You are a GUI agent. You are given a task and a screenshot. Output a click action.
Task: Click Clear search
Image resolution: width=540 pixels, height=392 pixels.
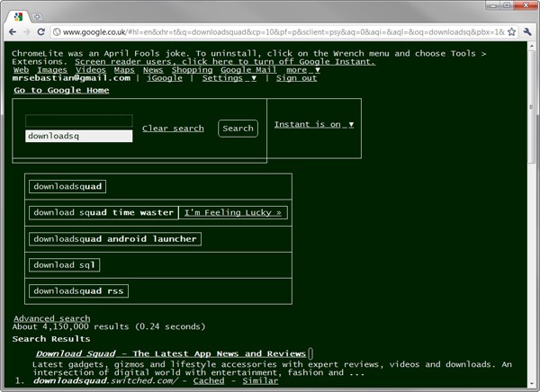coord(173,129)
